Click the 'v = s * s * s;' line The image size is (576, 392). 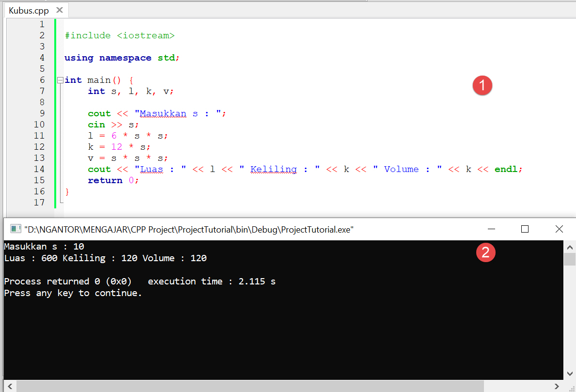point(127,158)
